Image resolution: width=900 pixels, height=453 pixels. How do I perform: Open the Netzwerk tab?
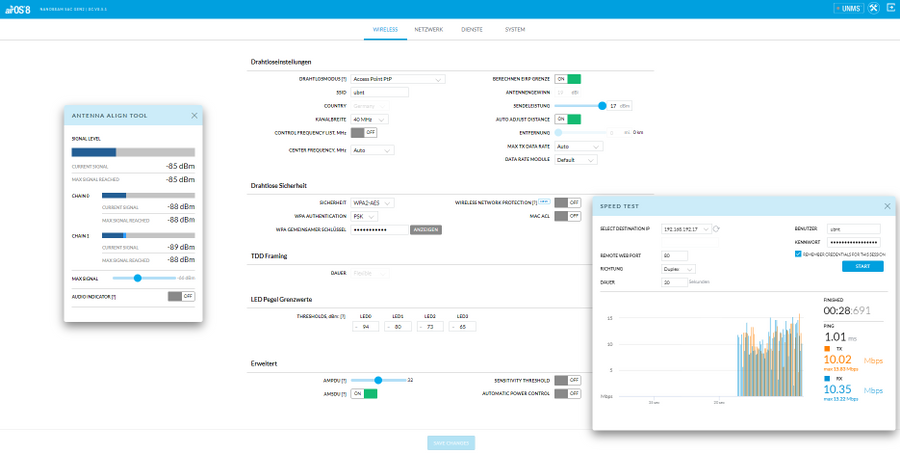point(429,29)
